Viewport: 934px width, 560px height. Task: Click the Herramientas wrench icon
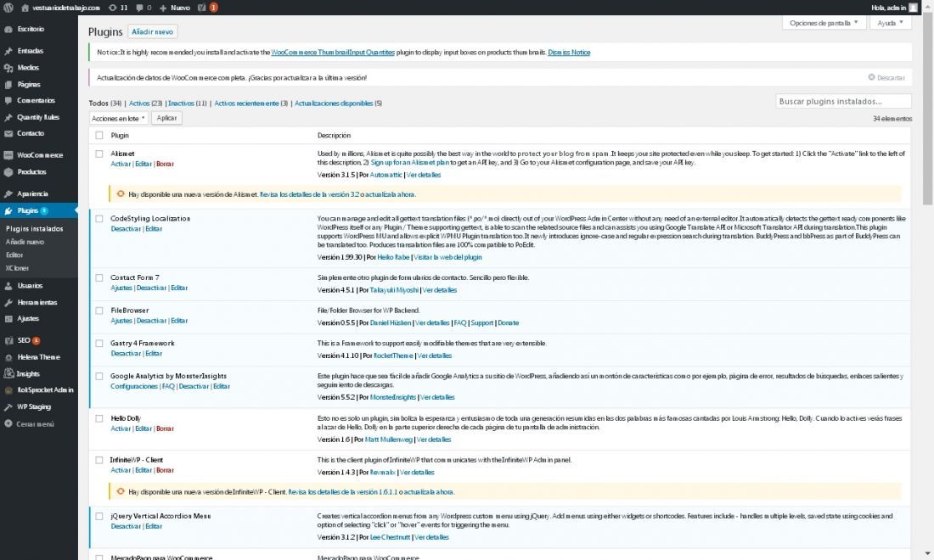tap(8, 302)
